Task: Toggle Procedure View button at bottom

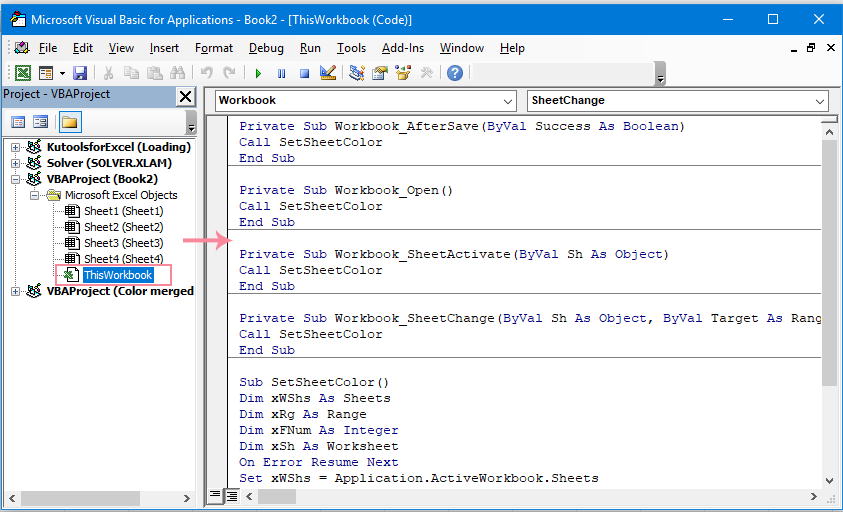Action: [215, 495]
